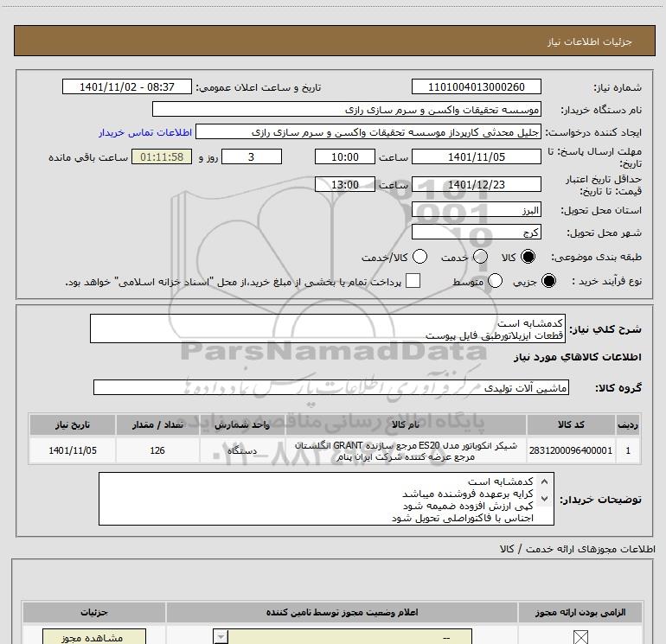Click the کد کالا column header
666x644 pixels.
pos(571,424)
